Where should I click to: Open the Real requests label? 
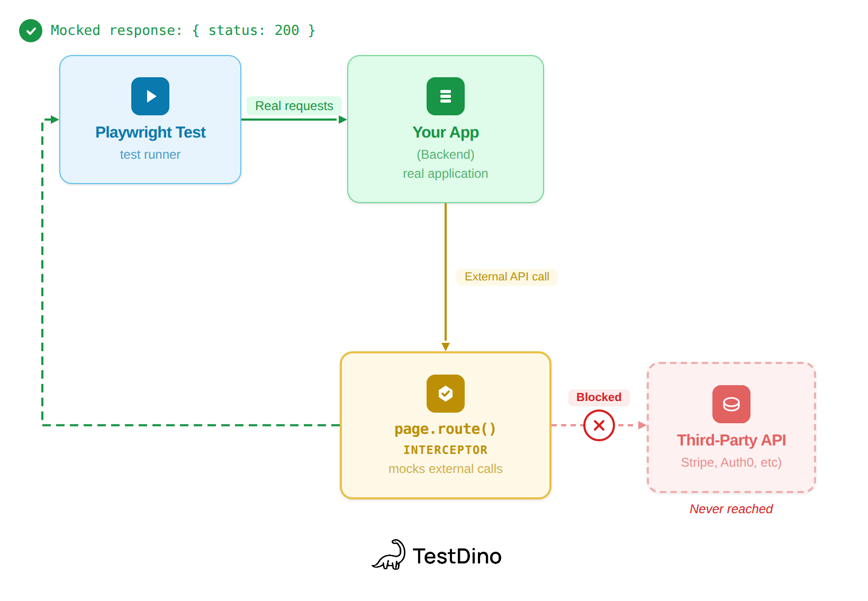[x=294, y=106]
